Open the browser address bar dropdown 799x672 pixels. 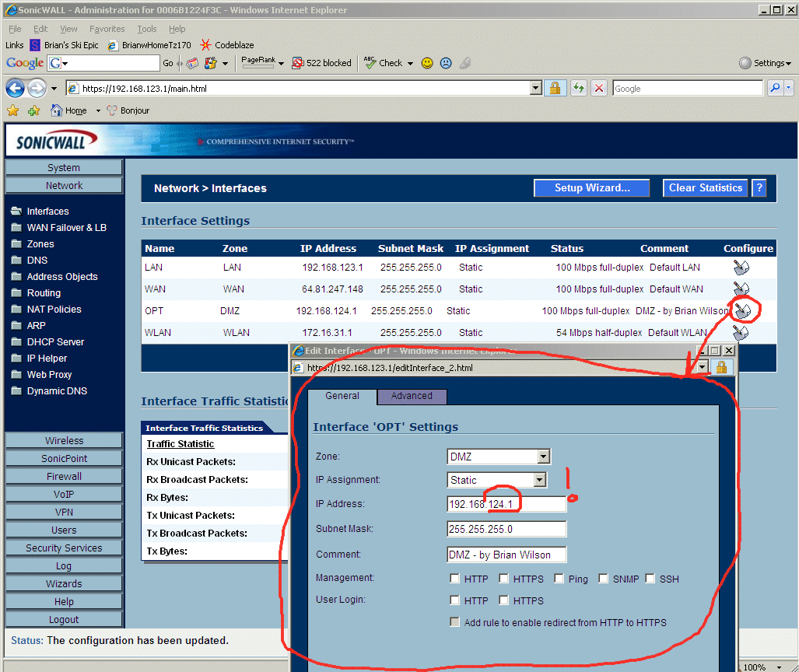[535, 88]
